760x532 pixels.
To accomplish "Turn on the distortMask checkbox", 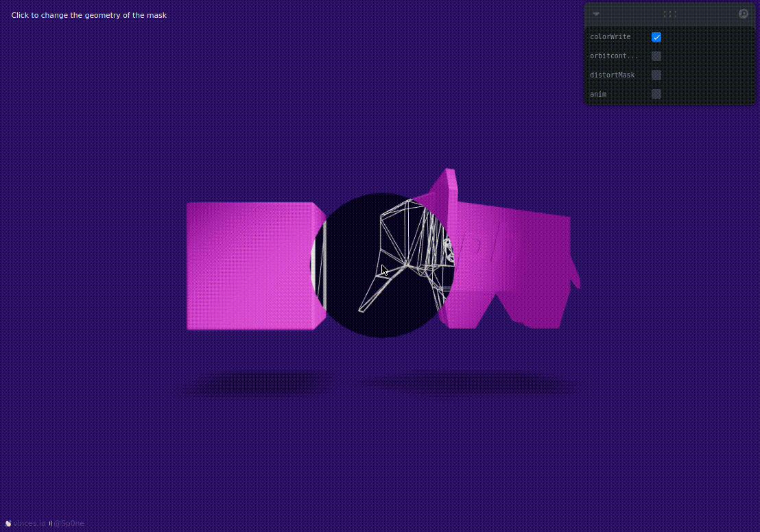I will point(656,75).
